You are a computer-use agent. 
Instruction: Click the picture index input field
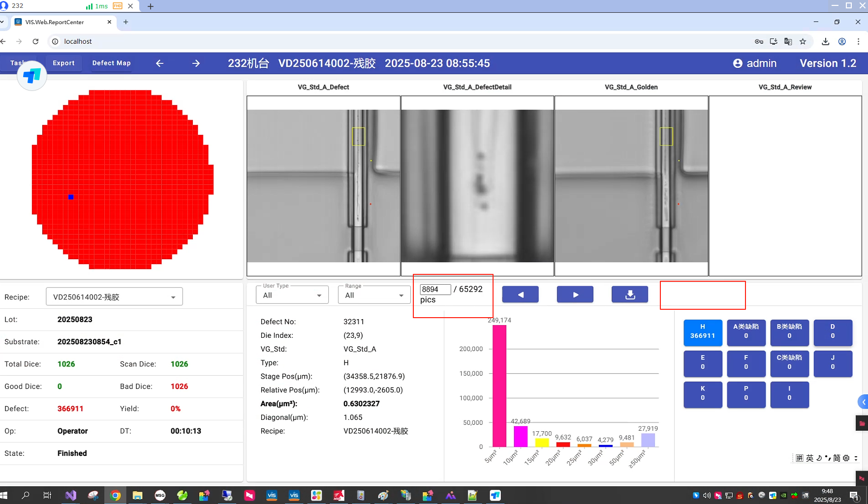[434, 290]
